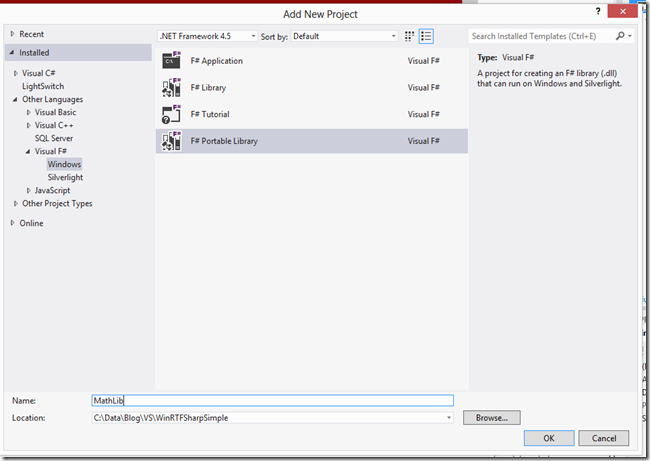The height and width of the screenshot is (461, 650).
Task: Expand the Recent section
Action: 12,34
